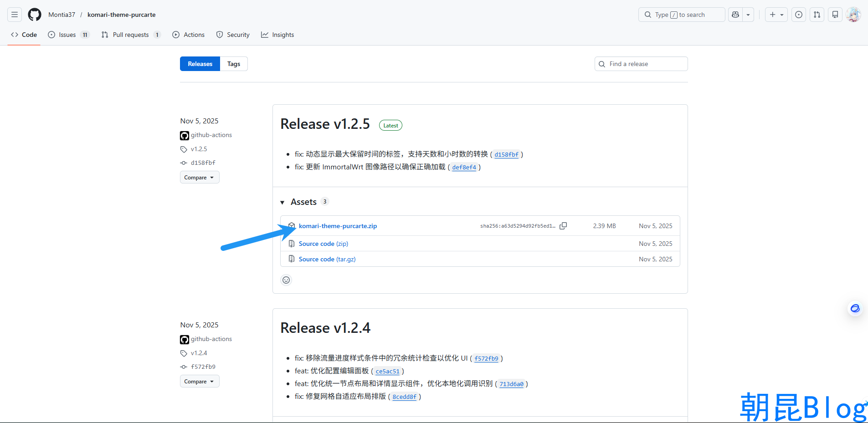Viewport: 868px width, 423px height.
Task: Focus the Find a release search field
Action: tap(641, 64)
